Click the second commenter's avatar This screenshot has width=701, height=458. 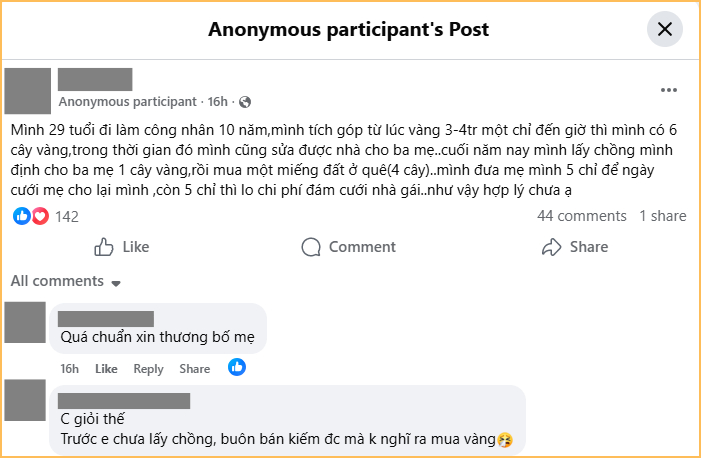(x=25, y=401)
